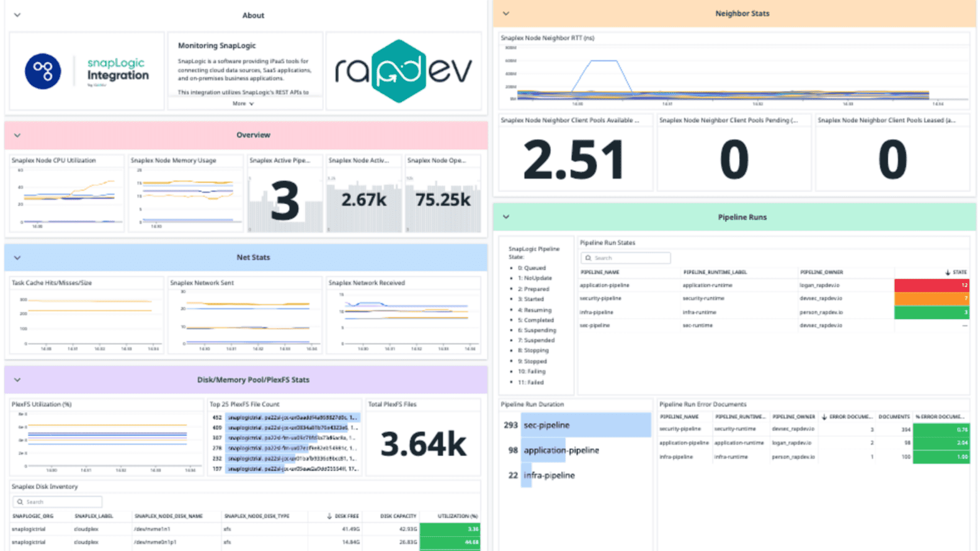The image size is (980, 551).
Task: Click the green state cell for infra-pipeline
Action: pyautogui.click(x=932, y=312)
